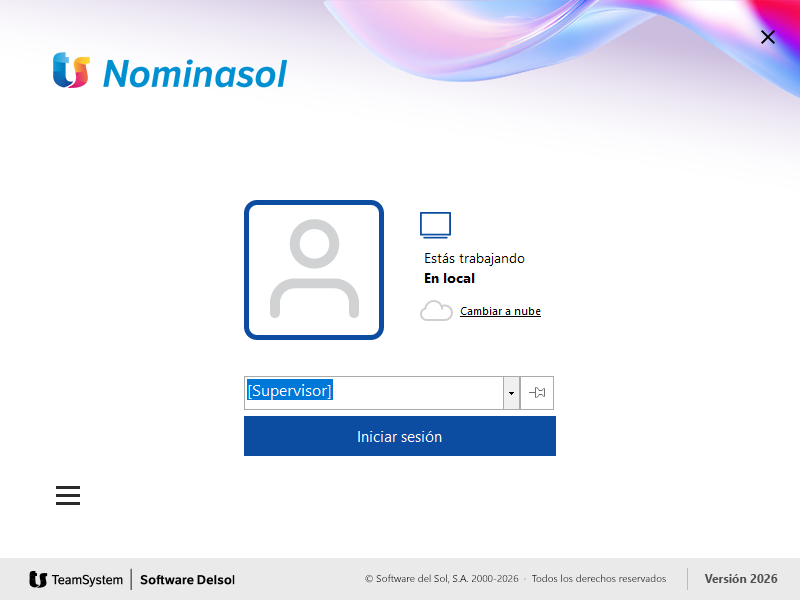Click the 'En local' status text

tap(449, 279)
